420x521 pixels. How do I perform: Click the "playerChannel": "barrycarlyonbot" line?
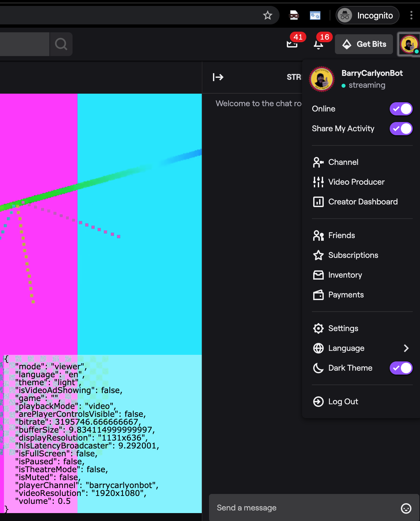coord(87,485)
